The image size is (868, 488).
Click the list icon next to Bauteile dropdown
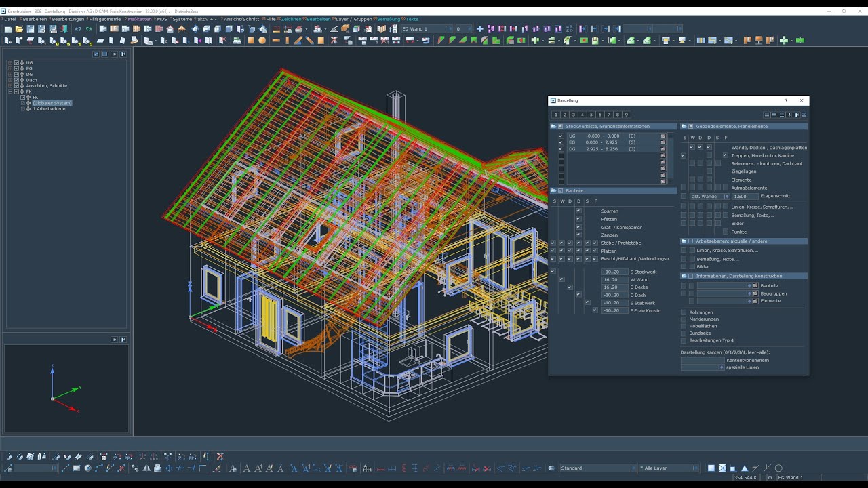click(x=755, y=285)
